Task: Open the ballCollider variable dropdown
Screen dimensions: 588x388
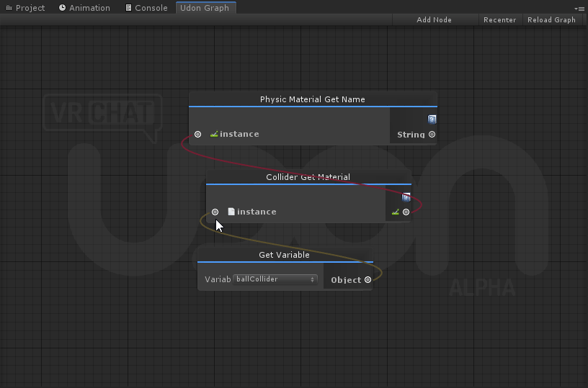Action: (275, 279)
